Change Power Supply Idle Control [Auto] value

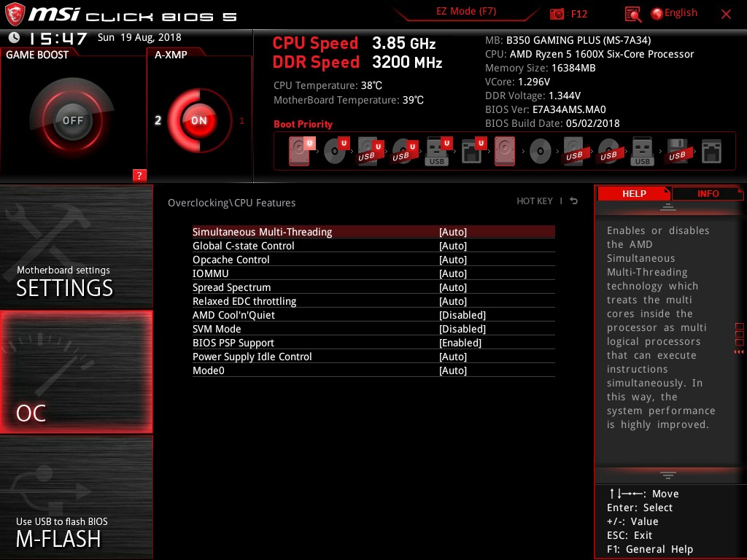(452, 356)
